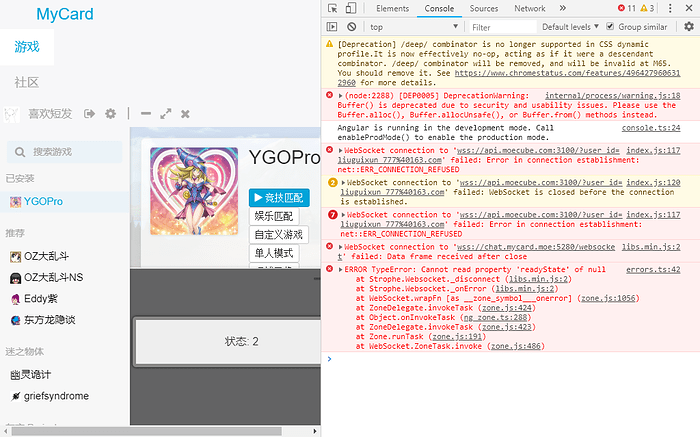Click the horizontal scrollbar at the bottom

pyautogui.click(x=146, y=431)
